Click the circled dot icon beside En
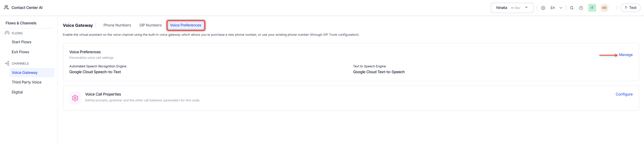 pyautogui.click(x=543, y=8)
